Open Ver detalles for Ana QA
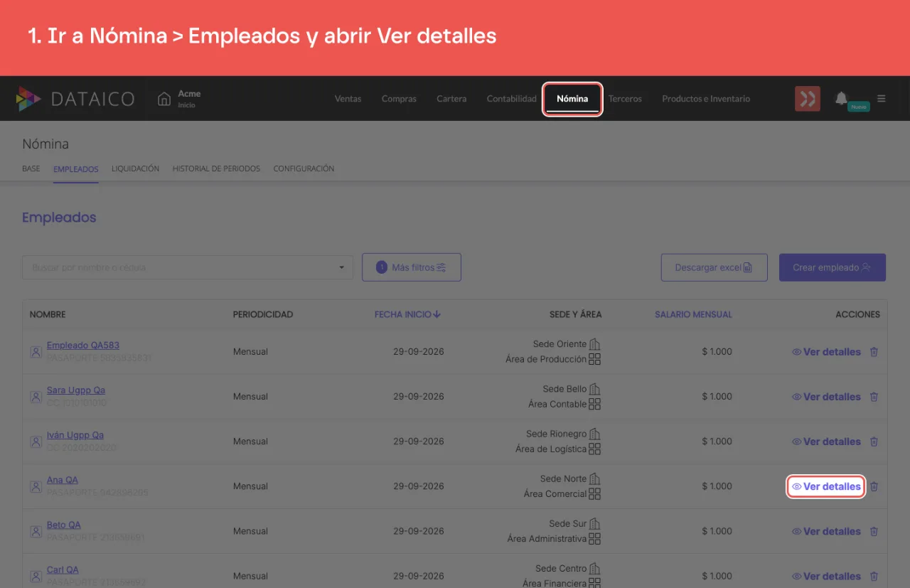Viewport: 910px width, 588px height. [x=826, y=486]
